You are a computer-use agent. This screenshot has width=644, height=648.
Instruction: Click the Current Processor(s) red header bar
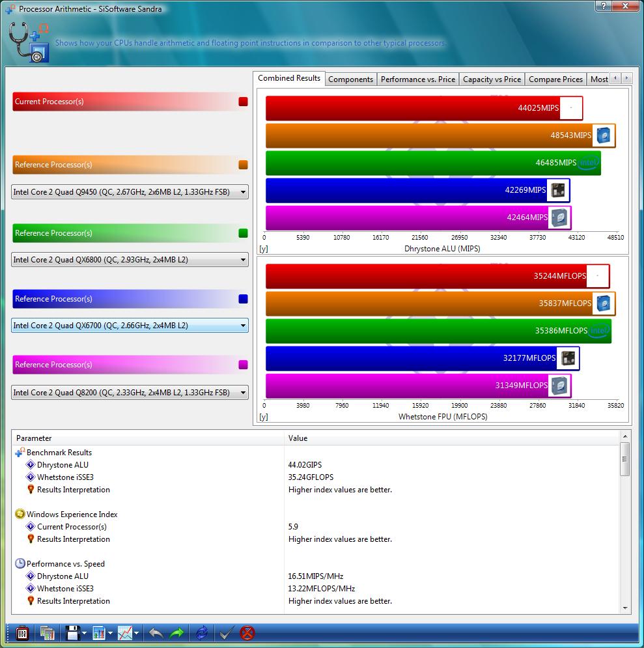[130, 102]
